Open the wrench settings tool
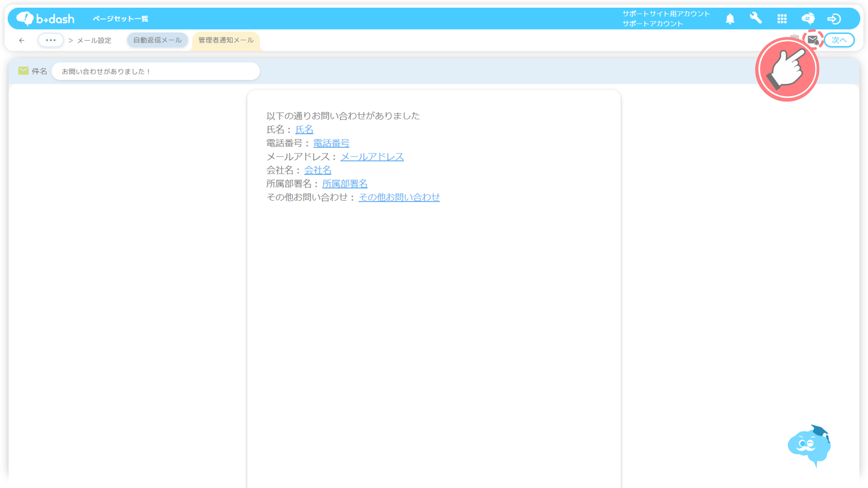The width and height of the screenshot is (868, 488). coord(756,18)
